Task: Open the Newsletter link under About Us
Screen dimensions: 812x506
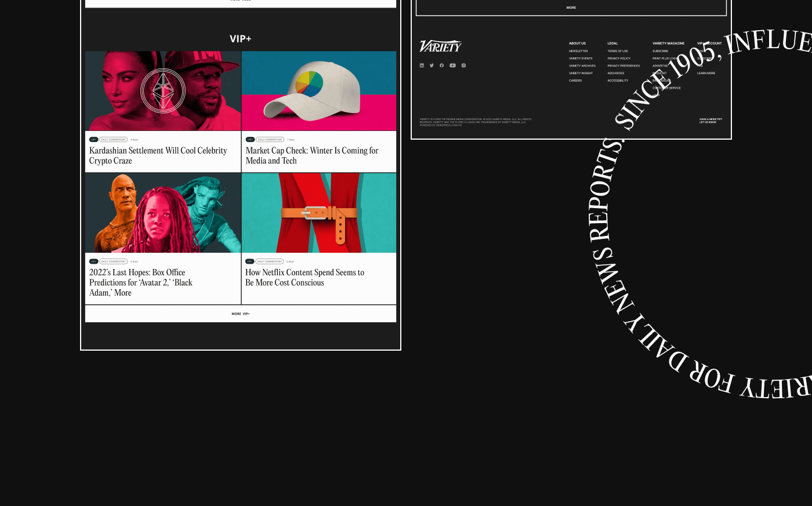Action: (578, 51)
